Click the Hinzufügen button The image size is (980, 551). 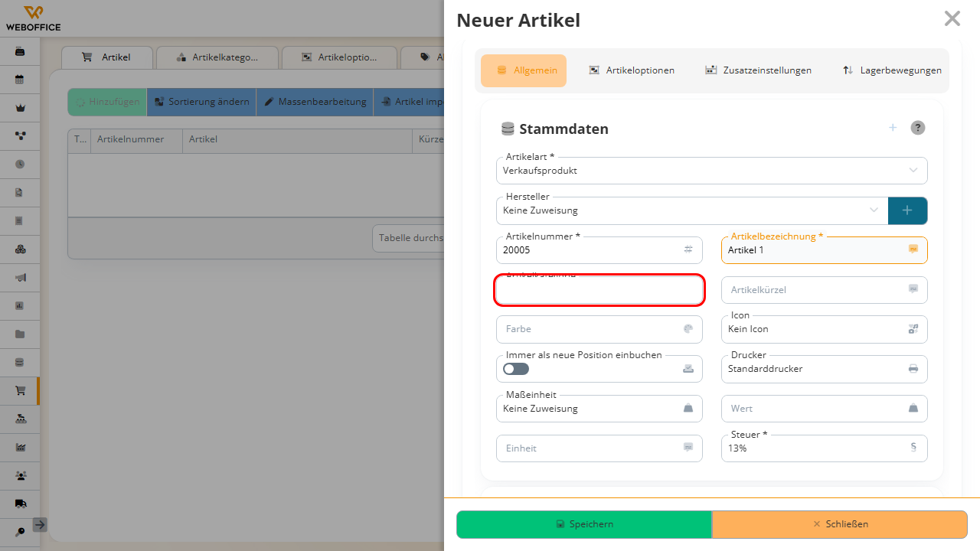tap(107, 102)
